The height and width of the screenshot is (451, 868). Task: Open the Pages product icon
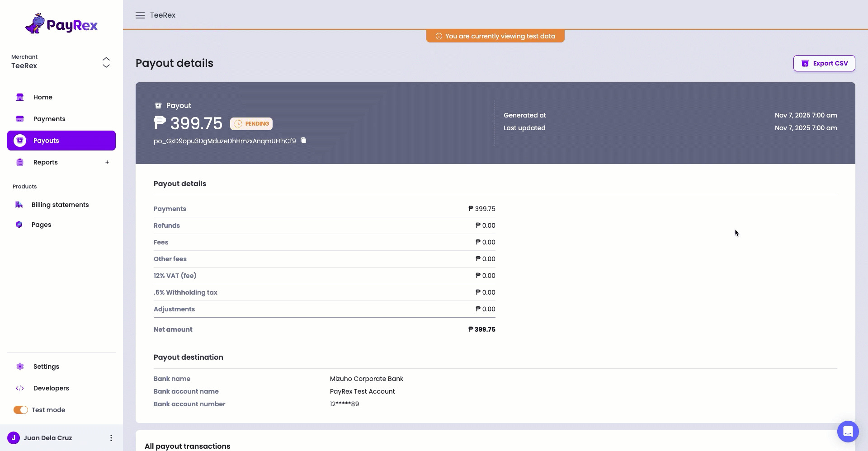(19, 224)
